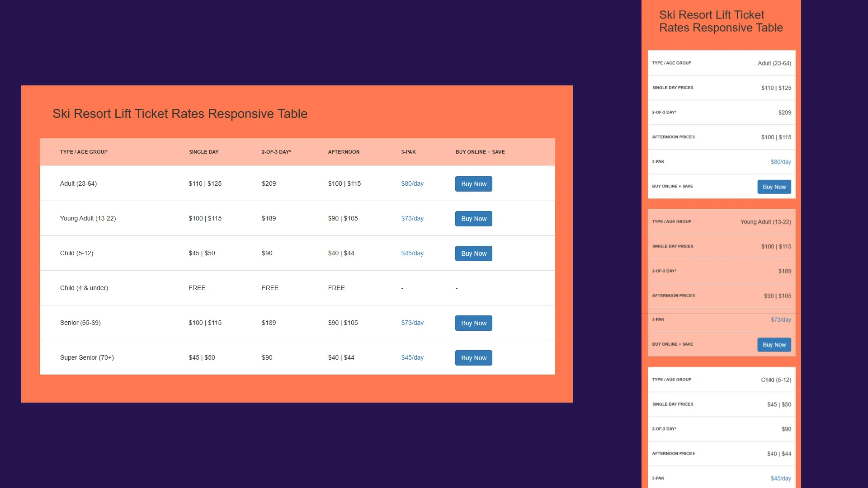Click $40 | $44 in Child (5-12) table row
This screenshot has height=488, width=868.
tap(341, 253)
